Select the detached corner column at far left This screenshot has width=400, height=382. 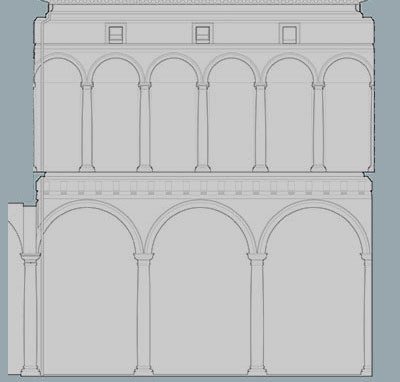(30, 314)
